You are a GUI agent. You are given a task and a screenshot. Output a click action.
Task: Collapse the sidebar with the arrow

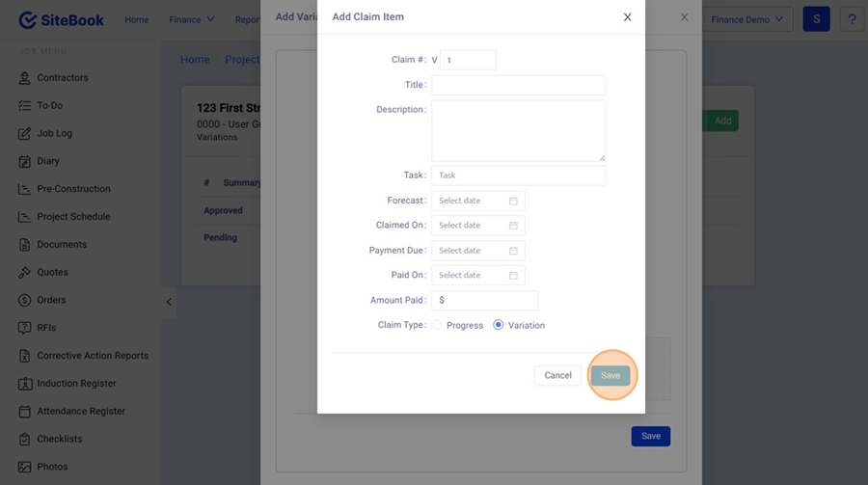(169, 302)
